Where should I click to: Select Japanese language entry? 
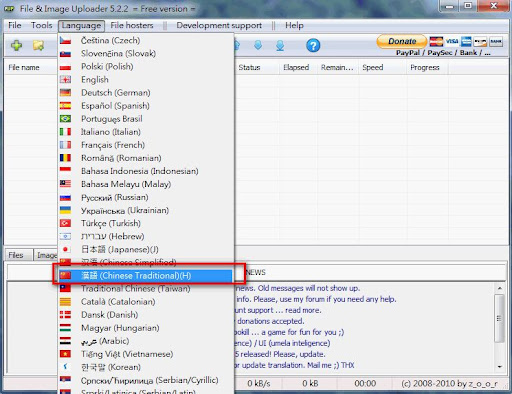click(146, 249)
